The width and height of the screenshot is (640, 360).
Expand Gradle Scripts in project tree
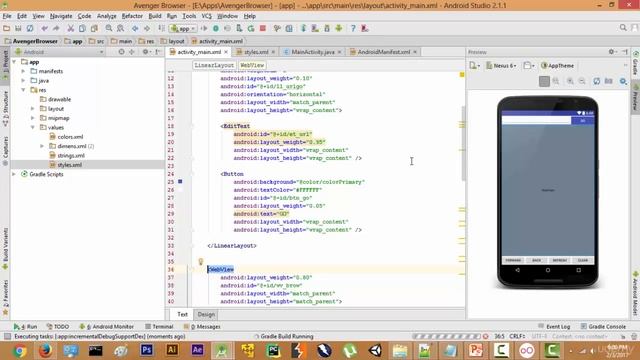click(x=15, y=174)
